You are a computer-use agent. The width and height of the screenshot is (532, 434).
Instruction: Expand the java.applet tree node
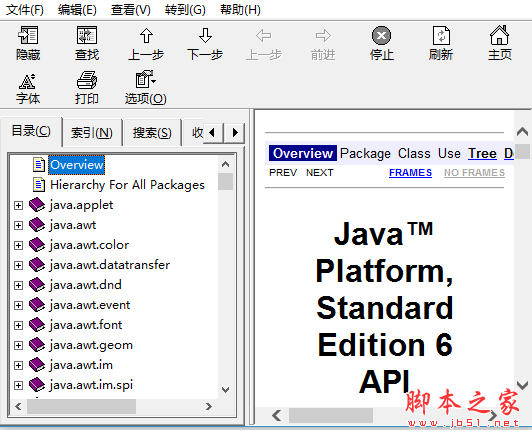coord(18,205)
